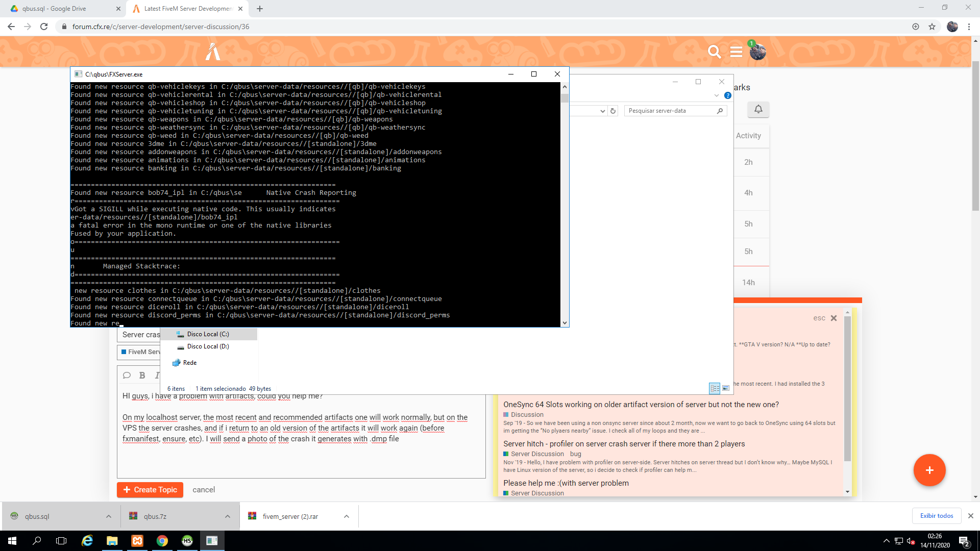Toggle the bookmark star in the address bar
Image resolution: width=980 pixels, height=551 pixels.
click(x=933, y=27)
